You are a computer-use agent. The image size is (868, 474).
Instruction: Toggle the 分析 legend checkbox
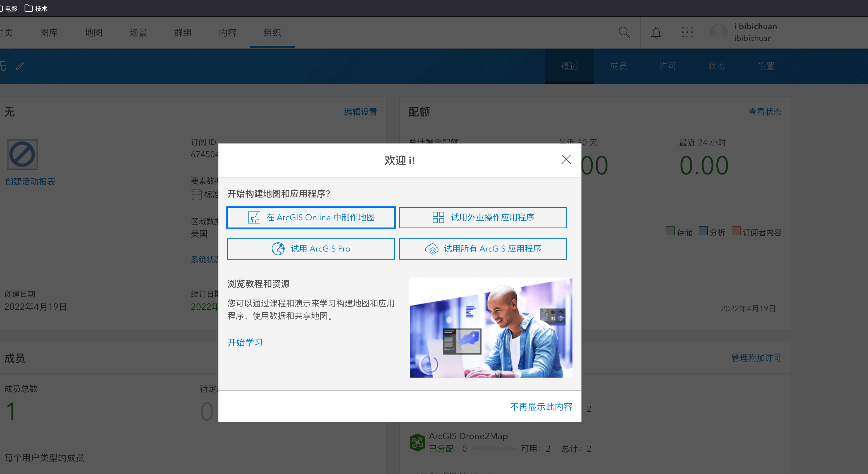point(703,231)
